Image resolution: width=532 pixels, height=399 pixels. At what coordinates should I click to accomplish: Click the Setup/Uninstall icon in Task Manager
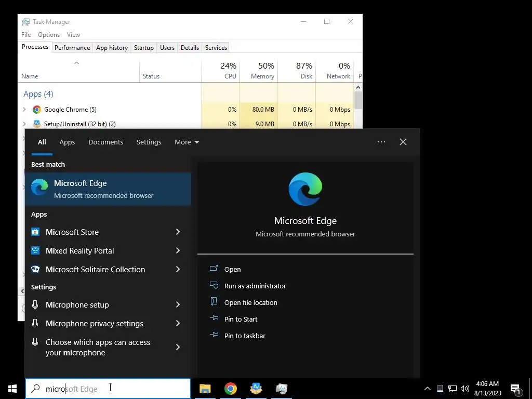tap(37, 124)
